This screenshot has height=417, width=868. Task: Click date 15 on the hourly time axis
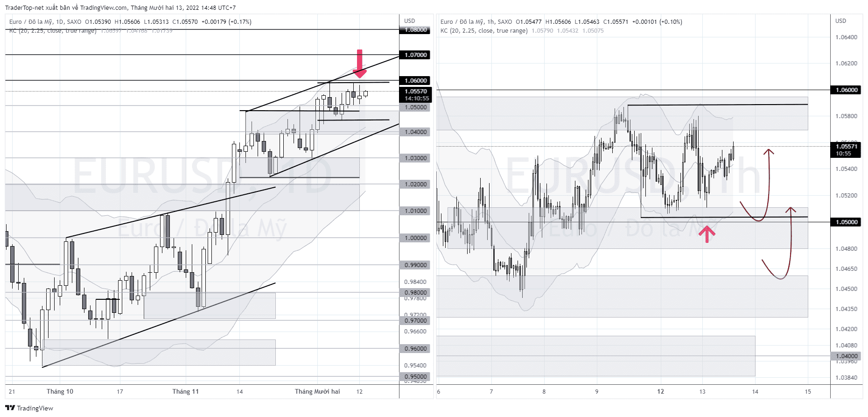pos(808,392)
